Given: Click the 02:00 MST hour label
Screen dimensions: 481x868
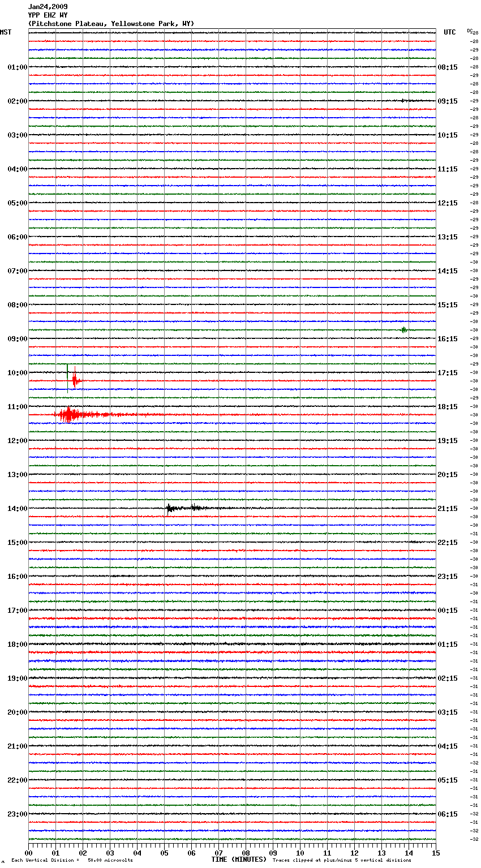Looking at the screenshot, I should click(18, 101).
